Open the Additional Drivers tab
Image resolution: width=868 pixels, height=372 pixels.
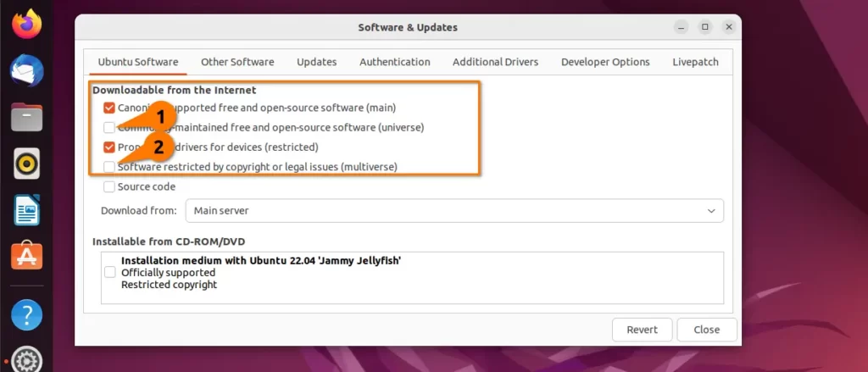[x=495, y=62]
